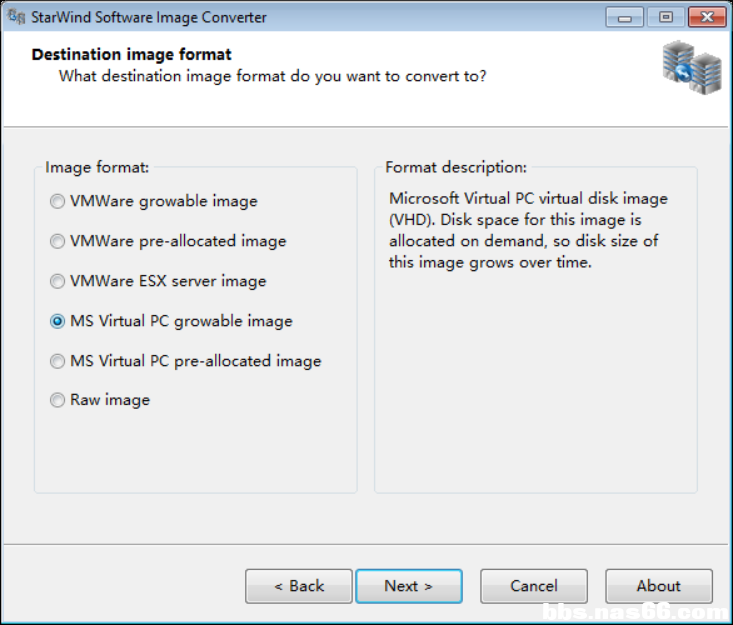
Task: Click the Destination image format heading
Action: pos(132,54)
